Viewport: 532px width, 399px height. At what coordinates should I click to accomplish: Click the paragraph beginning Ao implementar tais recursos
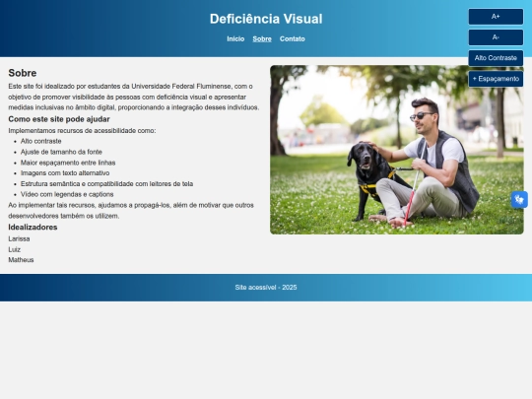click(x=131, y=211)
